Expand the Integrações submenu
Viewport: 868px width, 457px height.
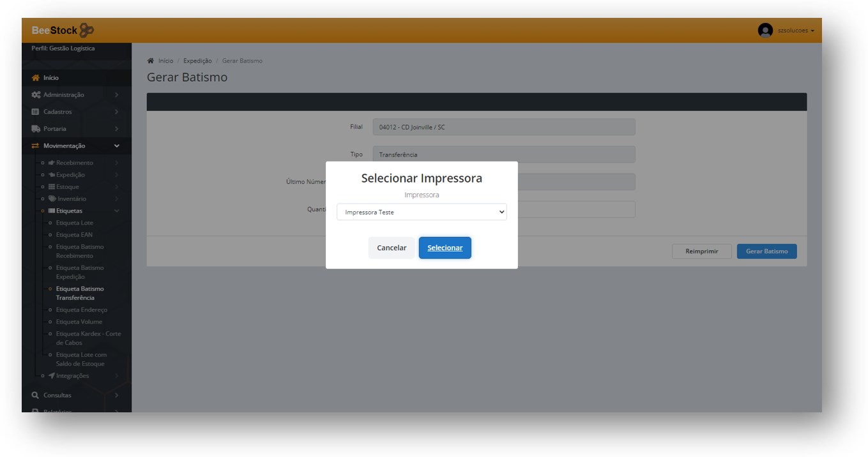coord(116,376)
